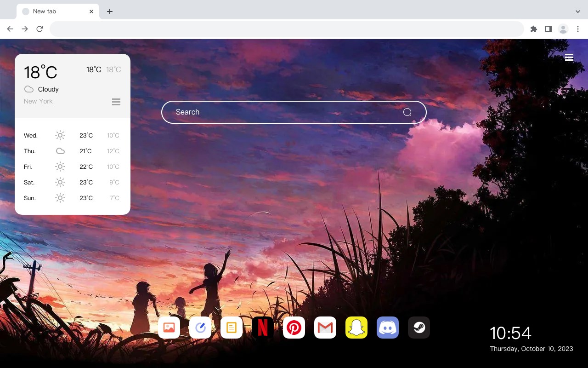The height and width of the screenshot is (368, 588).
Task: Select the Thu. forecast row label
Action: pyautogui.click(x=30, y=151)
